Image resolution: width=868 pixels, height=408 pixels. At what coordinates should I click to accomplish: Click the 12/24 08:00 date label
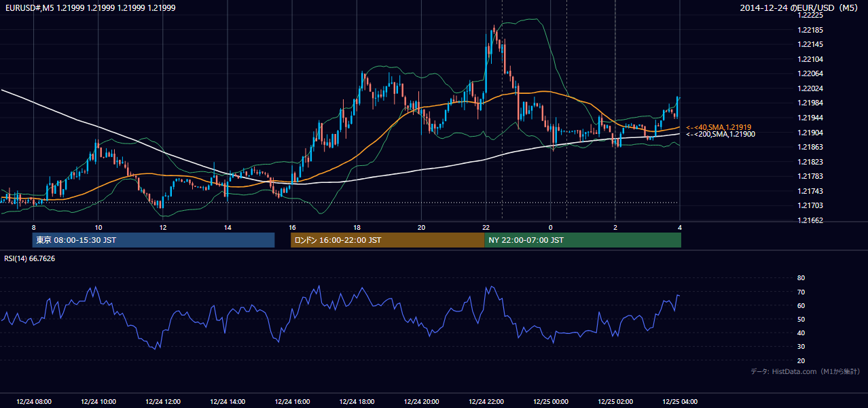34,401
